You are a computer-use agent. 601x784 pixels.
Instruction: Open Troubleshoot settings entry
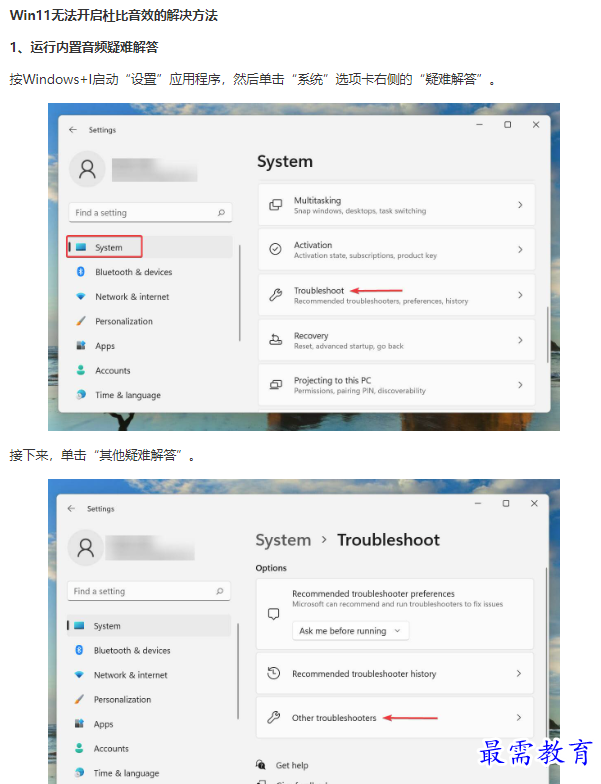(396, 295)
